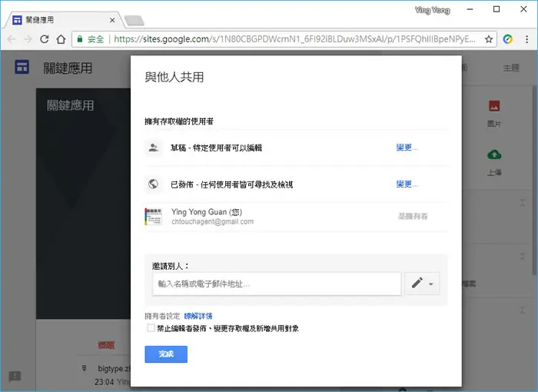Click the blue 完成 button
The height and width of the screenshot is (392, 538).
tap(166, 354)
